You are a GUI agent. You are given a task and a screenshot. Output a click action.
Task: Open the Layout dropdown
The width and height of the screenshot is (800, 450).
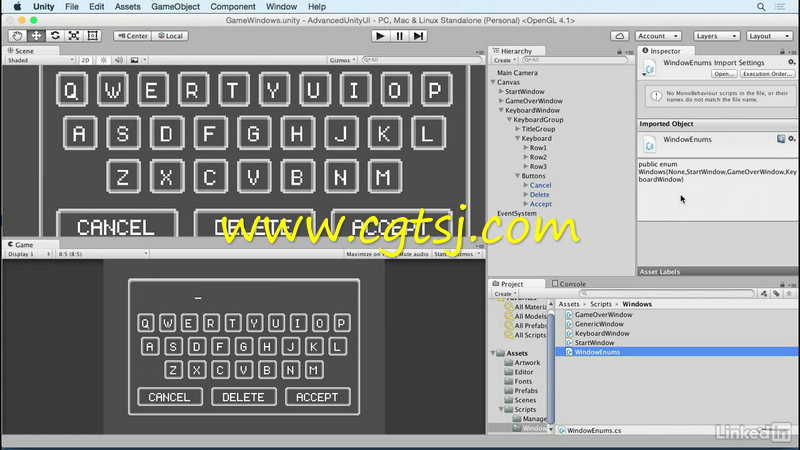[x=769, y=36]
